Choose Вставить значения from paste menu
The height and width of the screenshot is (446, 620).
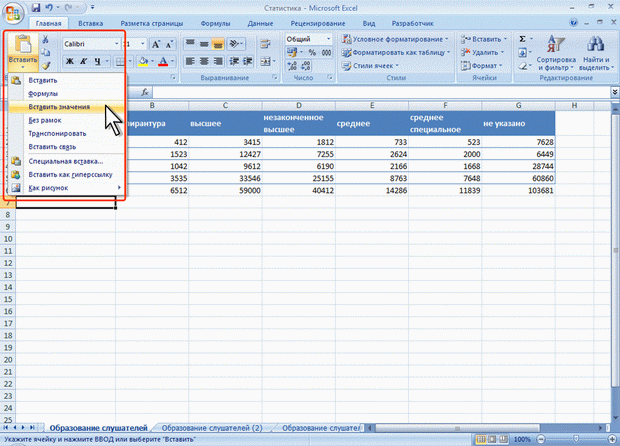59,106
